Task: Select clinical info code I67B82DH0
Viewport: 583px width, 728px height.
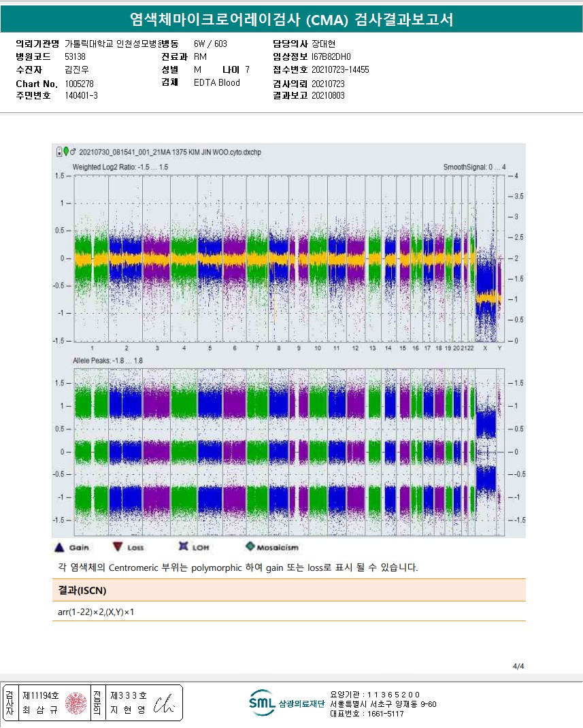Action: (331, 56)
